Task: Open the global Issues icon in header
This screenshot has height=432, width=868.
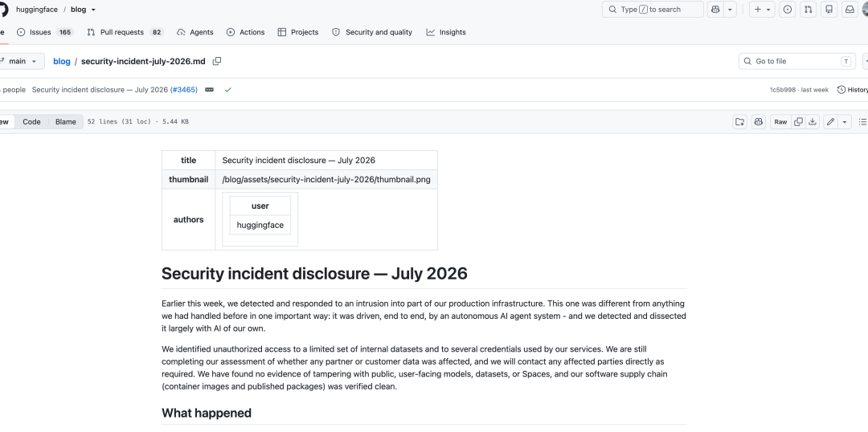Action: 788,10
